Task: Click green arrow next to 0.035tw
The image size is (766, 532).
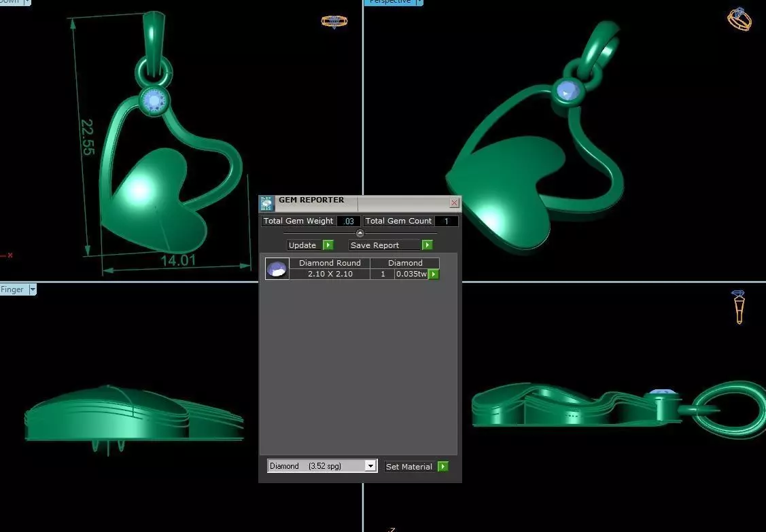Action: click(x=434, y=274)
